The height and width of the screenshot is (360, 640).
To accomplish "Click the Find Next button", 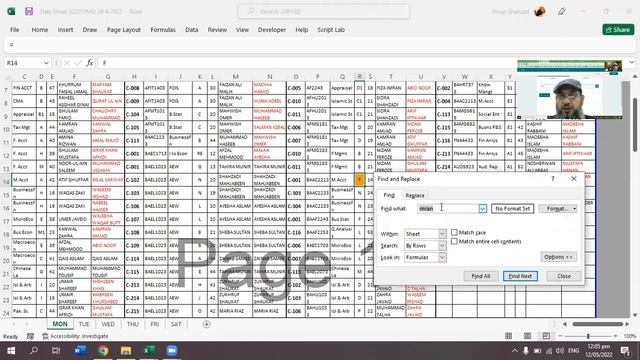I will (x=520, y=276).
